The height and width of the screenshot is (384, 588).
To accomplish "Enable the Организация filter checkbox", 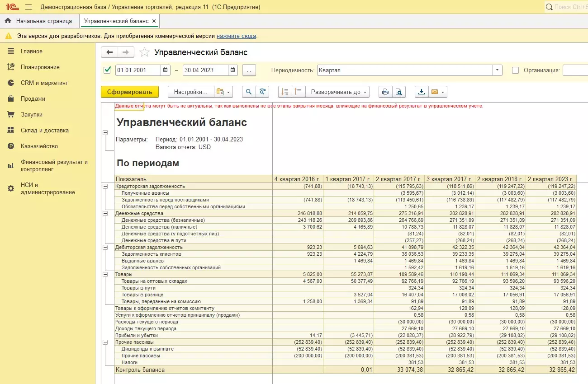I will 515,70.
